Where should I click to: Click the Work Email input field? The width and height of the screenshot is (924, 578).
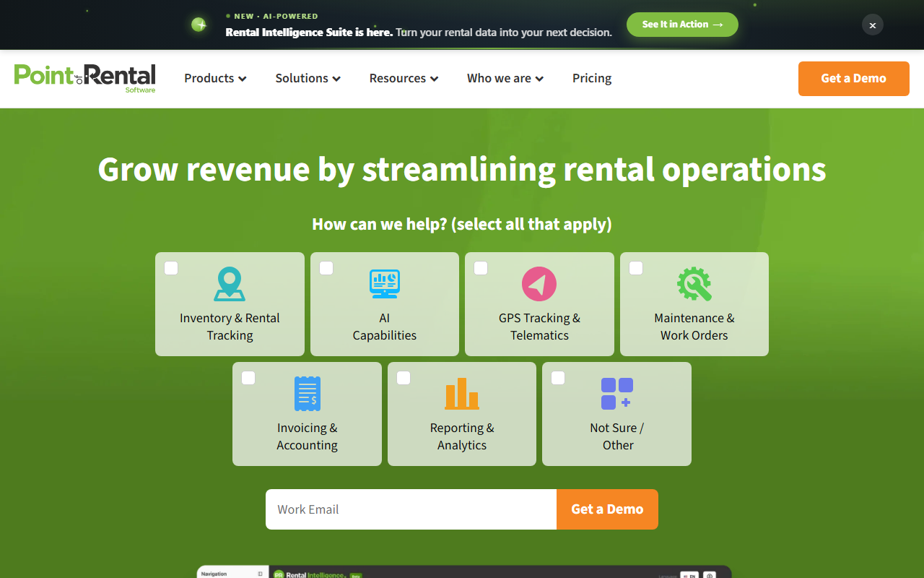(x=411, y=509)
